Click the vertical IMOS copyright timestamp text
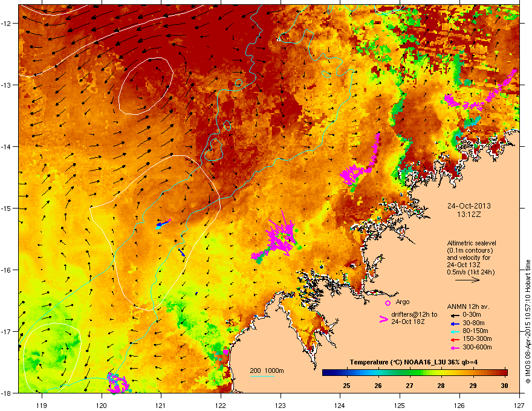532x411 pixels. (528, 322)
